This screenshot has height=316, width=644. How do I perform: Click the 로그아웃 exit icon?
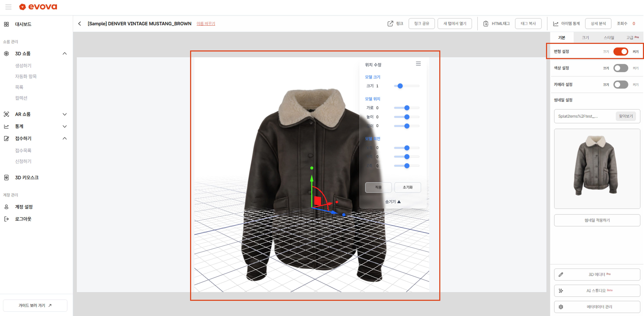6,219
